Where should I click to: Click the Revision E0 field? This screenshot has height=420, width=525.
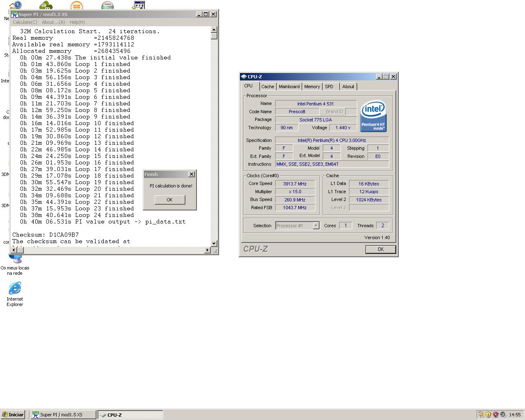378,156
